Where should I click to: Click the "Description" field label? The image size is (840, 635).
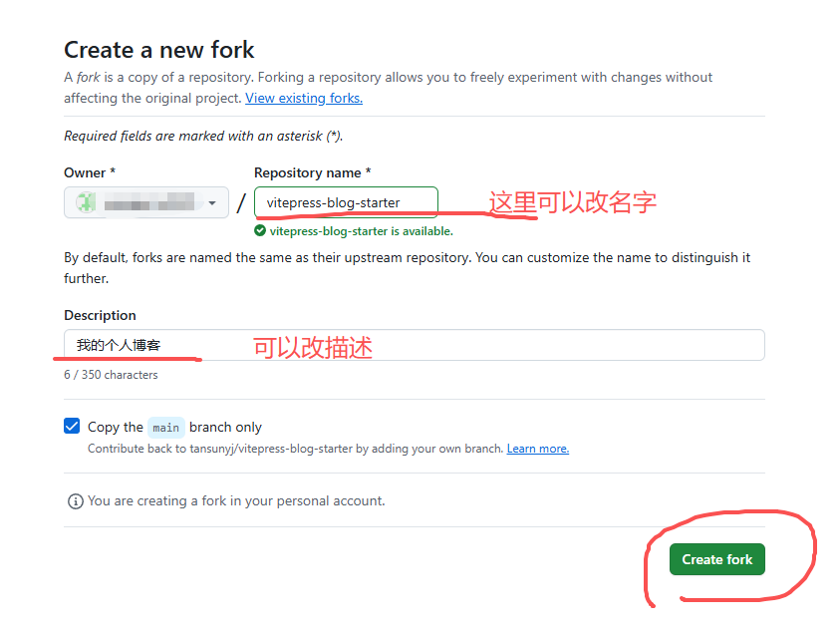pos(100,315)
